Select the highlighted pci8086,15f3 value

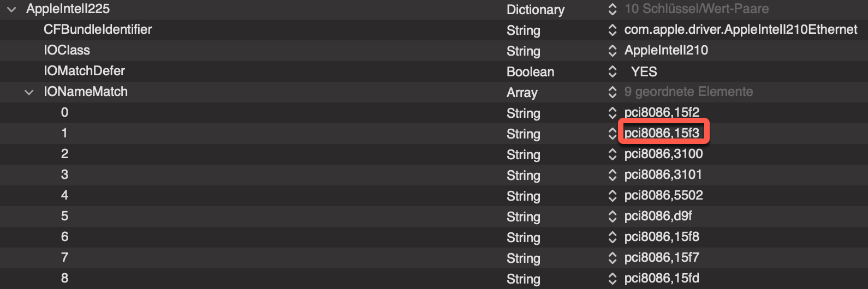(x=662, y=133)
